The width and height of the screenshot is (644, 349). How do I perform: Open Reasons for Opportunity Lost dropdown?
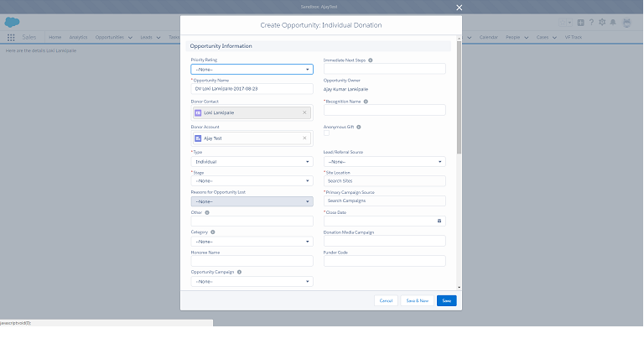tap(252, 201)
